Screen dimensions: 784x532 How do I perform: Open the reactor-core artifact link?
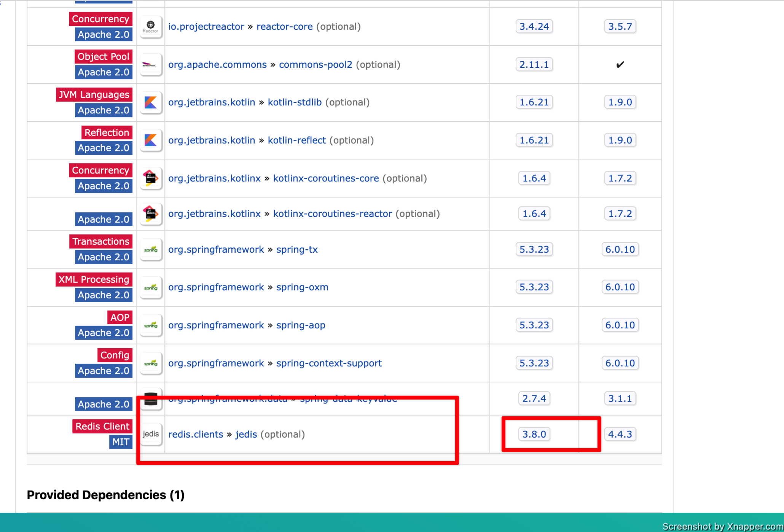click(284, 27)
